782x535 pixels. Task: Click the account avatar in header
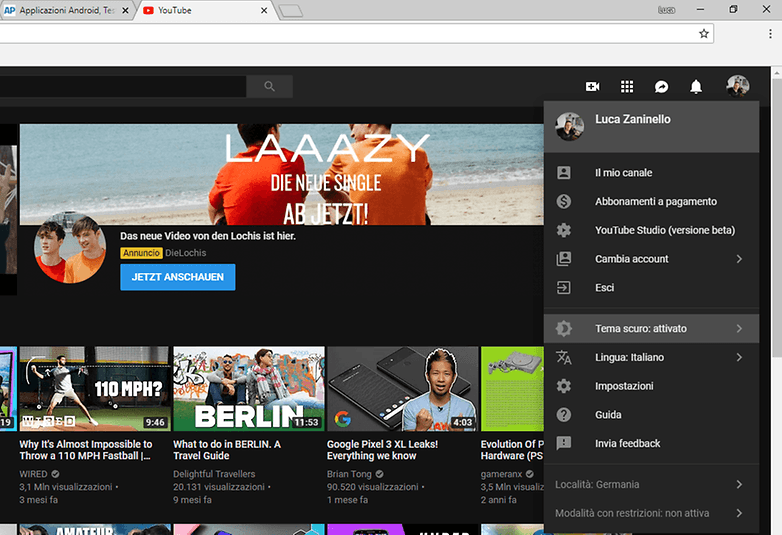[x=737, y=86]
